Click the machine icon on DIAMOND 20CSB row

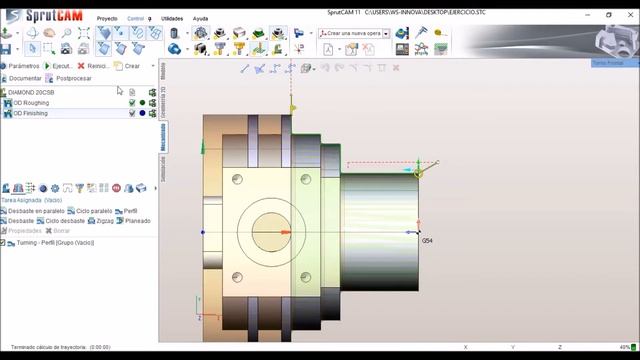[x=152, y=92]
